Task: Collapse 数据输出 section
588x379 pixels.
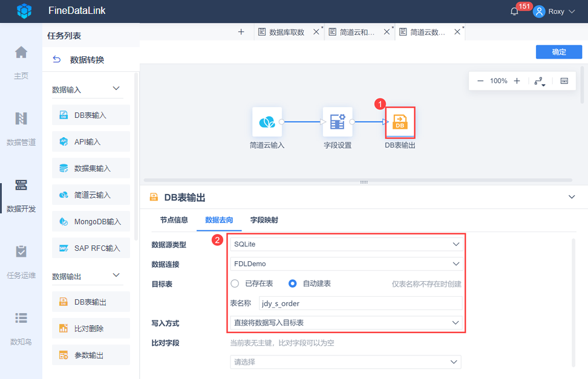Action: pos(116,275)
